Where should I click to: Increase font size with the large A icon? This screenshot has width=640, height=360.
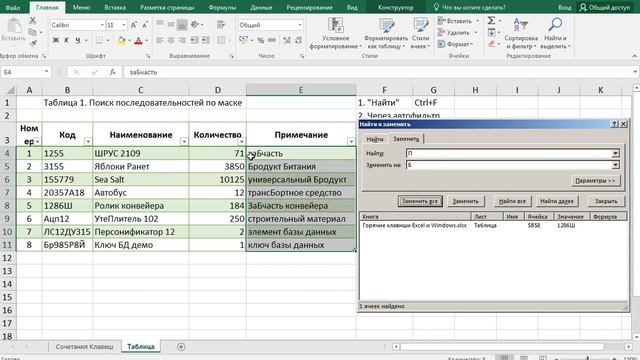[x=133, y=25]
